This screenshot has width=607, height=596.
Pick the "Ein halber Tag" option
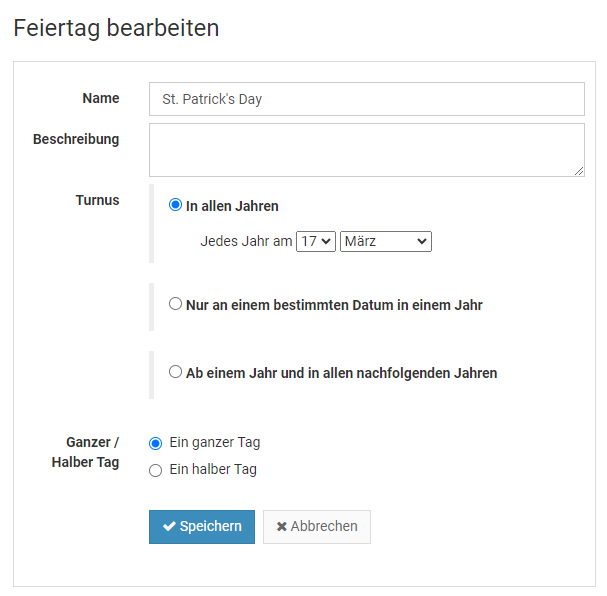tap(155, 470)
